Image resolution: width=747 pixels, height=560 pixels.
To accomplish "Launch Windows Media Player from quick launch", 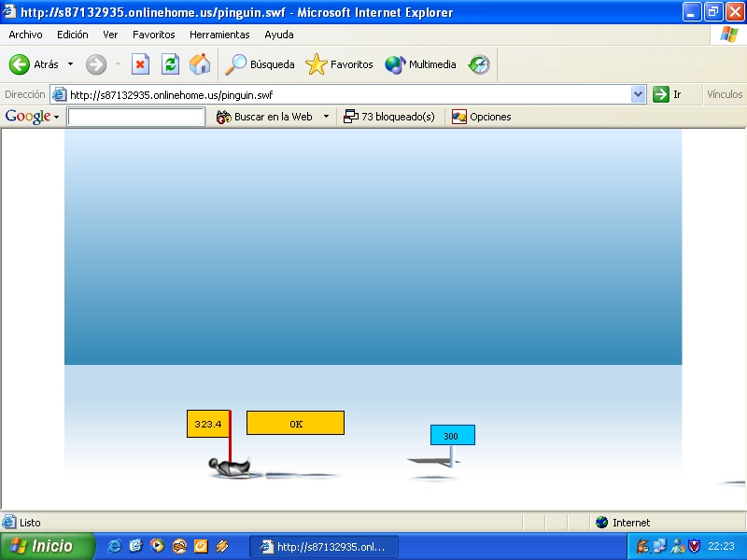I will (x=157, y=546).
